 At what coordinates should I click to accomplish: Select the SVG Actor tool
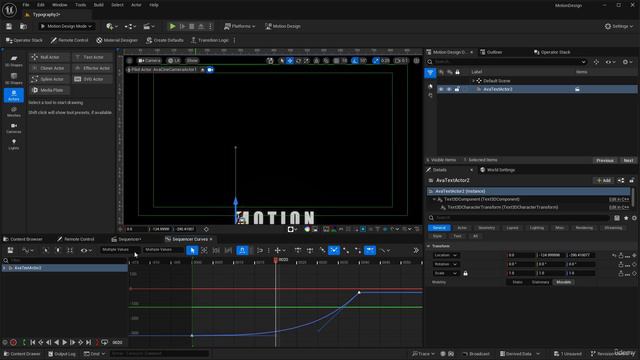[x=92, y=79]
